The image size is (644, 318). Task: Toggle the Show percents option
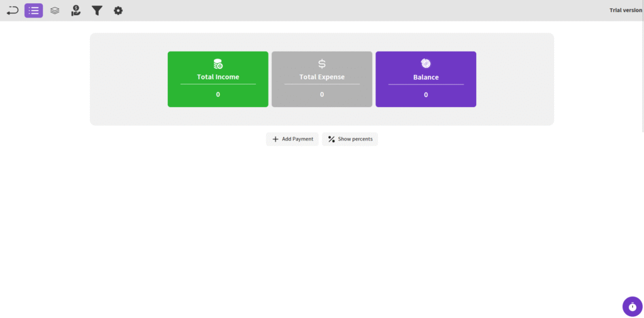coord(350,139)
